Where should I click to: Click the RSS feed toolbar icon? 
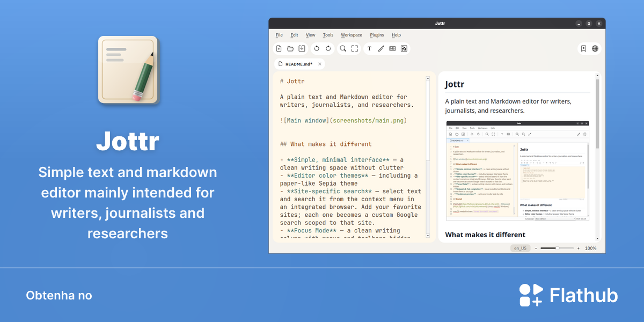[x=404, y=48]
